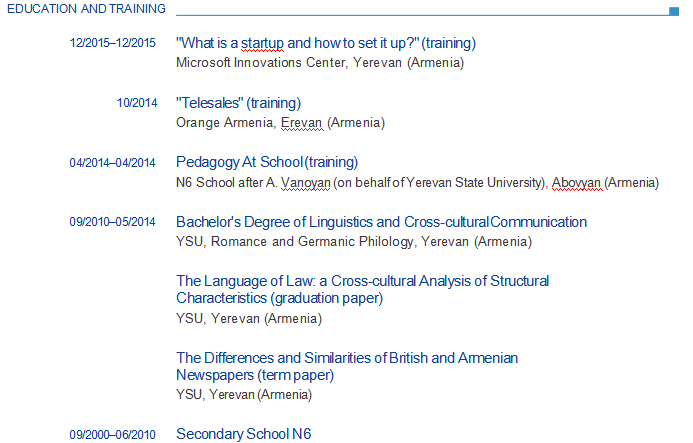Click the Education and Training heading

click(x=86, y=9)
